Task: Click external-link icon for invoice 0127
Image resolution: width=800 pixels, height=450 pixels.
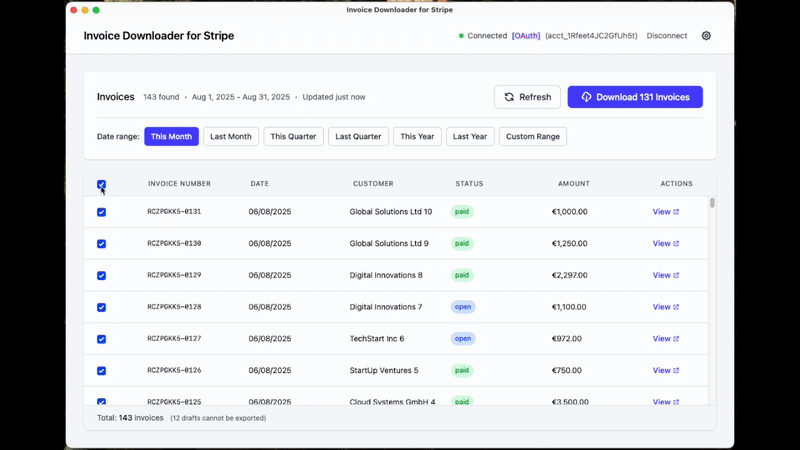Action: click(x=676, y=339)
